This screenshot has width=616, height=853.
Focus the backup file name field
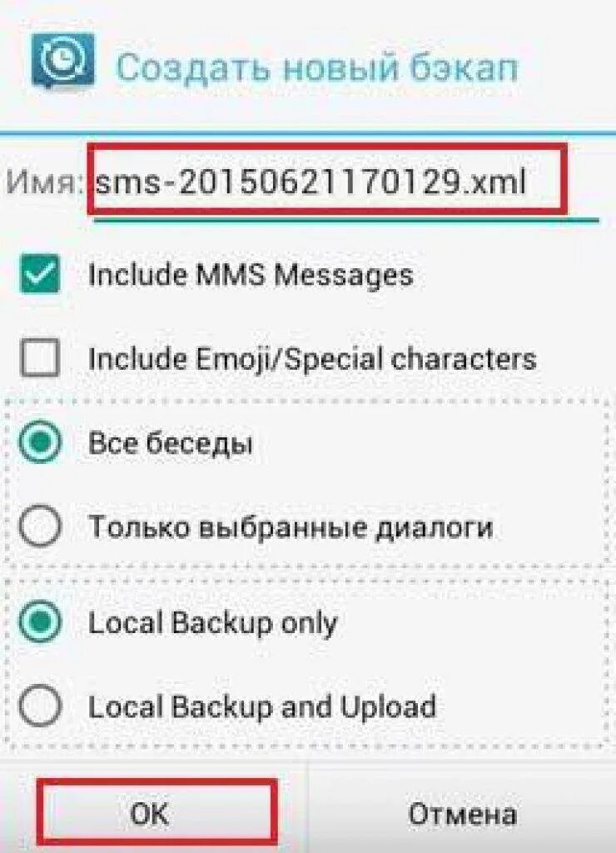(346, 182)
